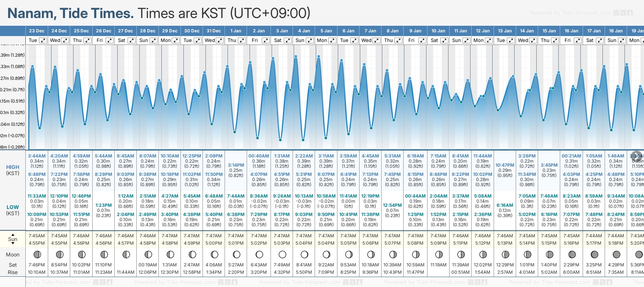This screenshot has height=287, width=644.
Task: Click expand arrows icon for Thu 1 Jan
Action: [242, 40]
